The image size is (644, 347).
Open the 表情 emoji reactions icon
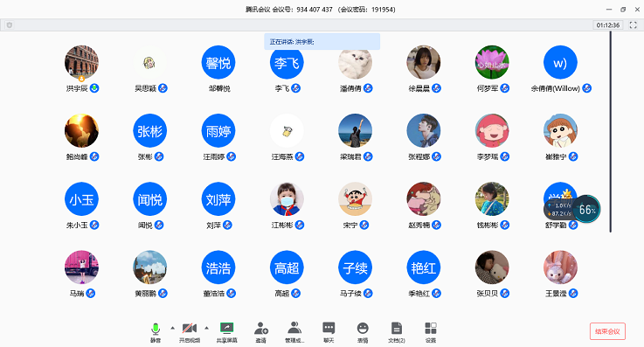[x=363, y=332]
